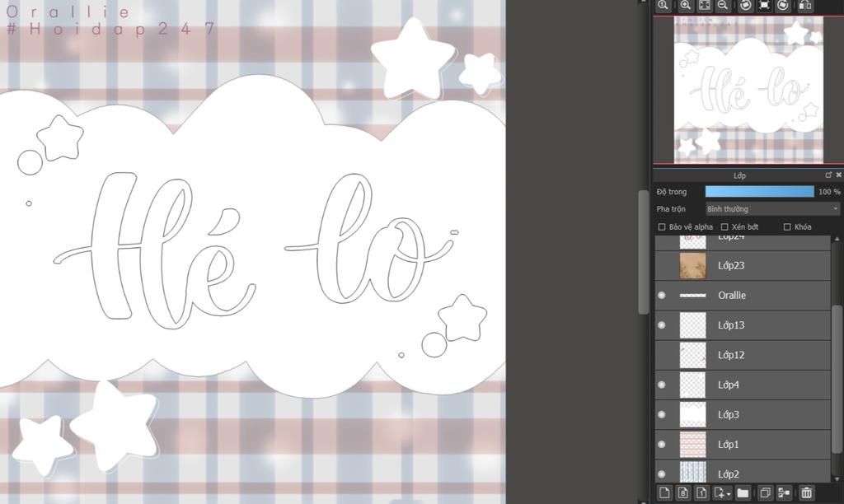This screenshot has width=844, height=504.
Task: Click the layer list scroll-up arrow
Action: pyautogui.click(x=837, y=238)
